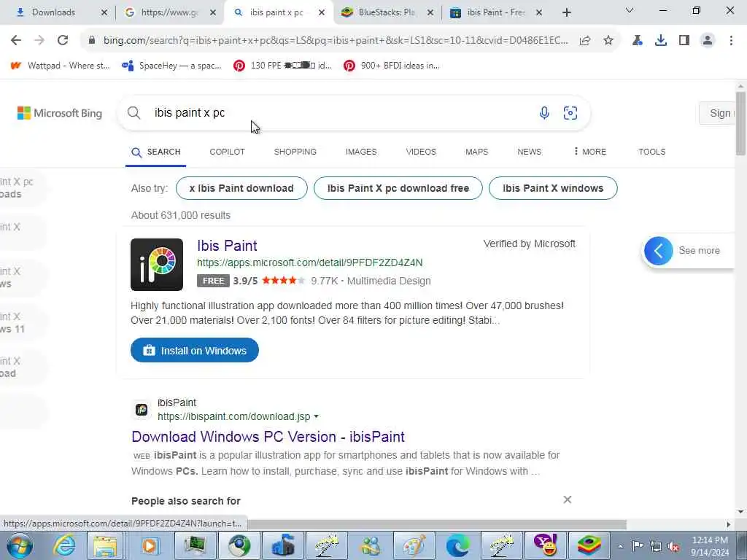
Task: Bookmark this page with the star icon
Action: pyautogui.click(x=608, y=41)
